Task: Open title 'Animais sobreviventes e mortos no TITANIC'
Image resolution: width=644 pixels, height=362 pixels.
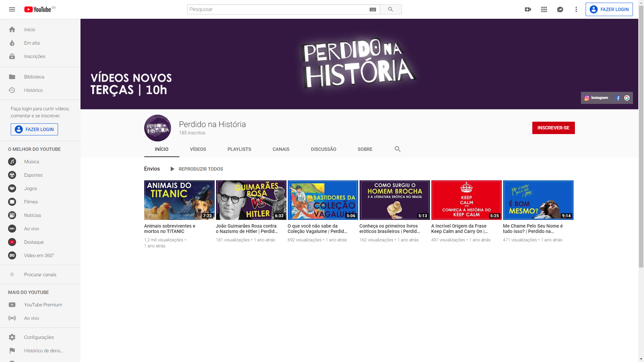Action: (x=170, y=229)
